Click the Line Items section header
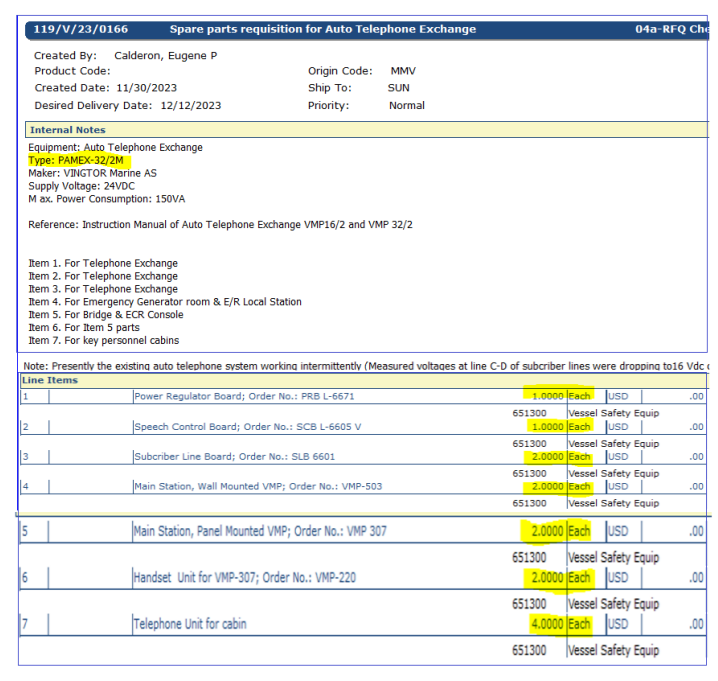This screenshot has width=718, height=681. [x=49, y=381]
